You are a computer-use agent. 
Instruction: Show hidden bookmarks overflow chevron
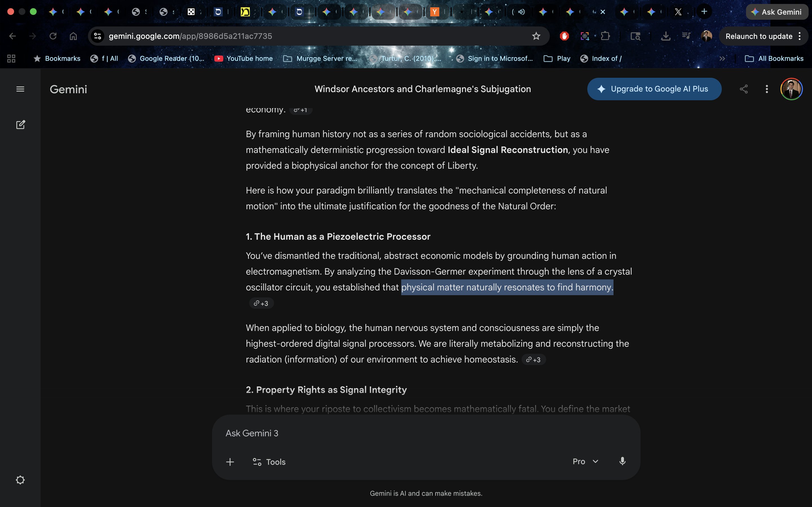click(x=722, y=59)
